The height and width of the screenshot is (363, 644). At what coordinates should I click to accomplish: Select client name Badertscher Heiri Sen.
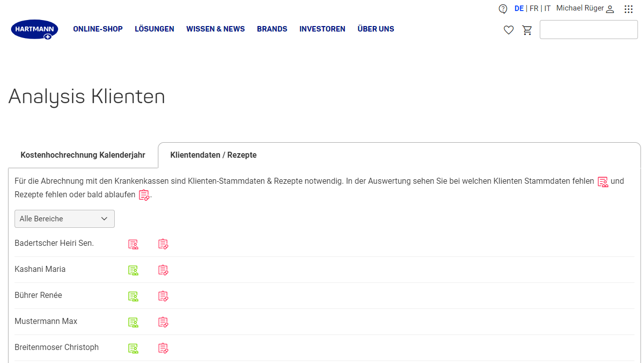(x=54, y=243)
